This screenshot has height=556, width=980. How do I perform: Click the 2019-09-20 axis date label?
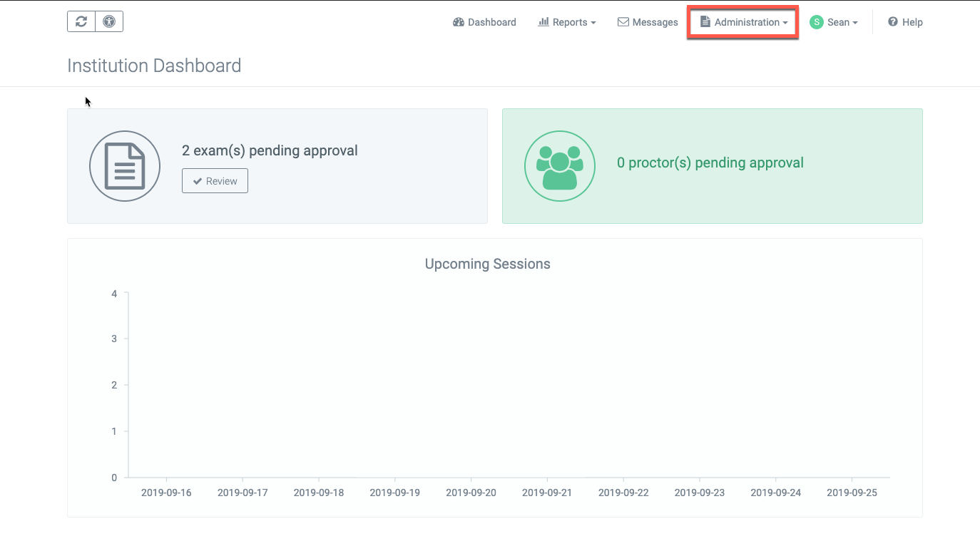tap(471, 493)
